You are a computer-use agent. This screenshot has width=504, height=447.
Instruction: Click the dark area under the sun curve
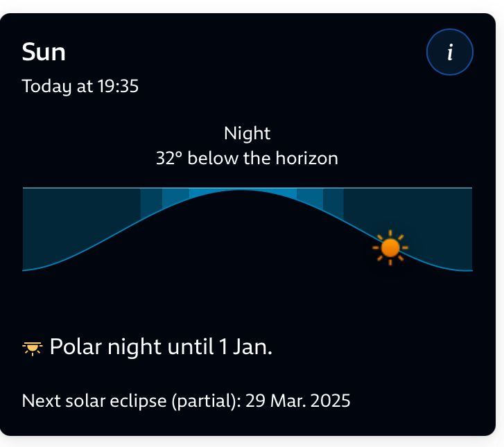point(239,244)
